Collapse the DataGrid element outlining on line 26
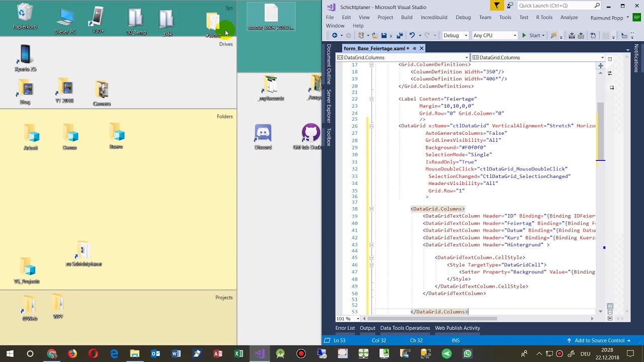This screenshot has width=644, height=362. point(371,126)
